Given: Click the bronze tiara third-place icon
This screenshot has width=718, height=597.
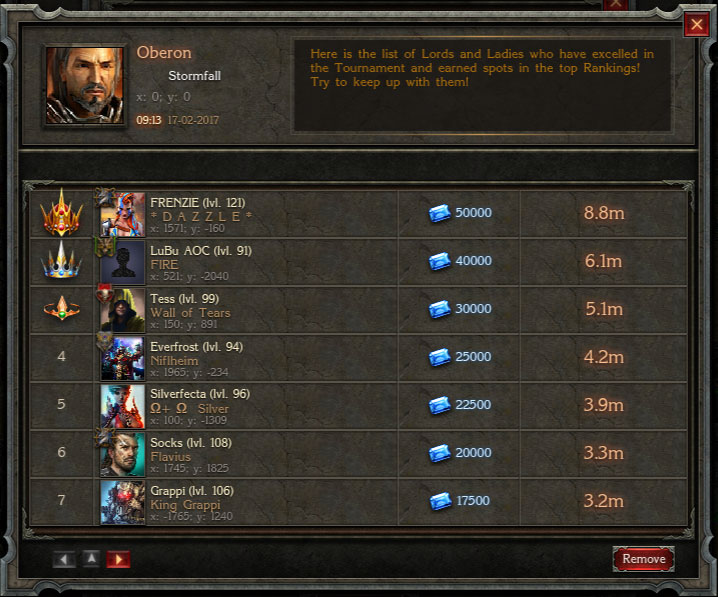Looking at the screenshot, I should point(61,308).
